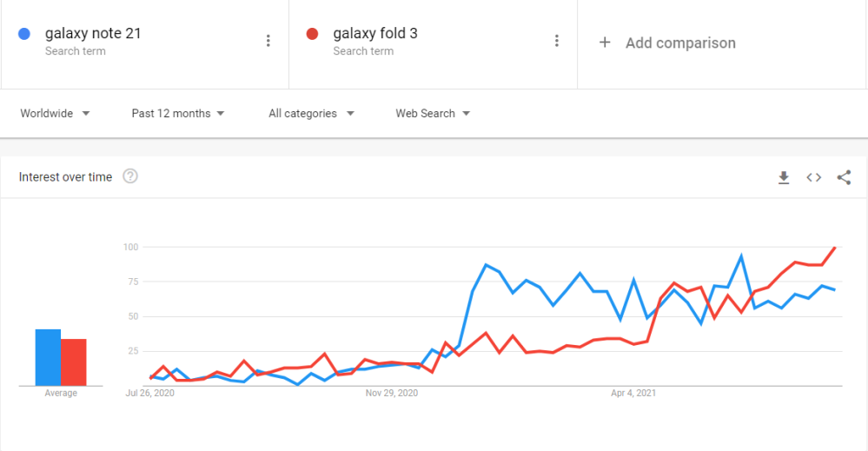Expand the All categories dropdown
868x451 pixels.
311,113
